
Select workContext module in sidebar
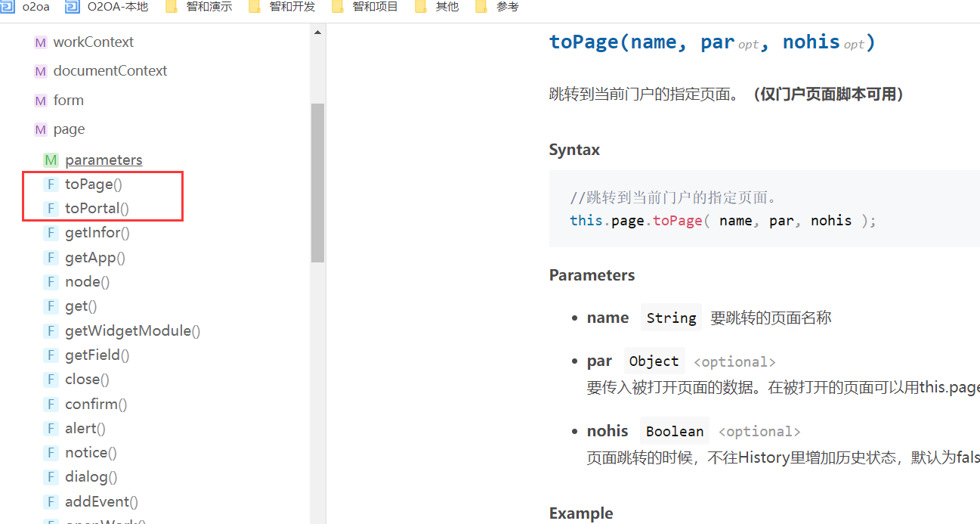(93, 42)
